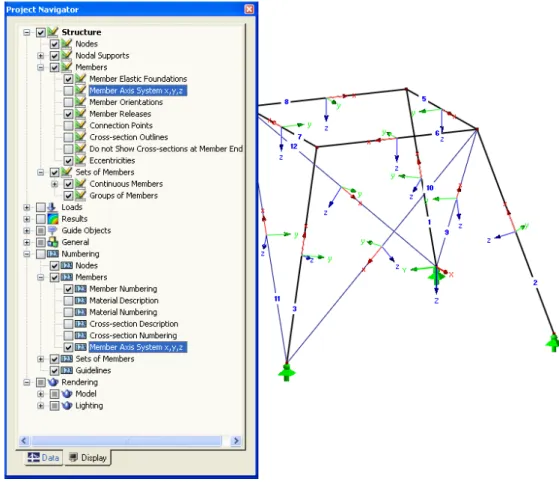Collapse the Sets of Members branch under Structure
Screen dimensions: 559x482
[41, 172]
